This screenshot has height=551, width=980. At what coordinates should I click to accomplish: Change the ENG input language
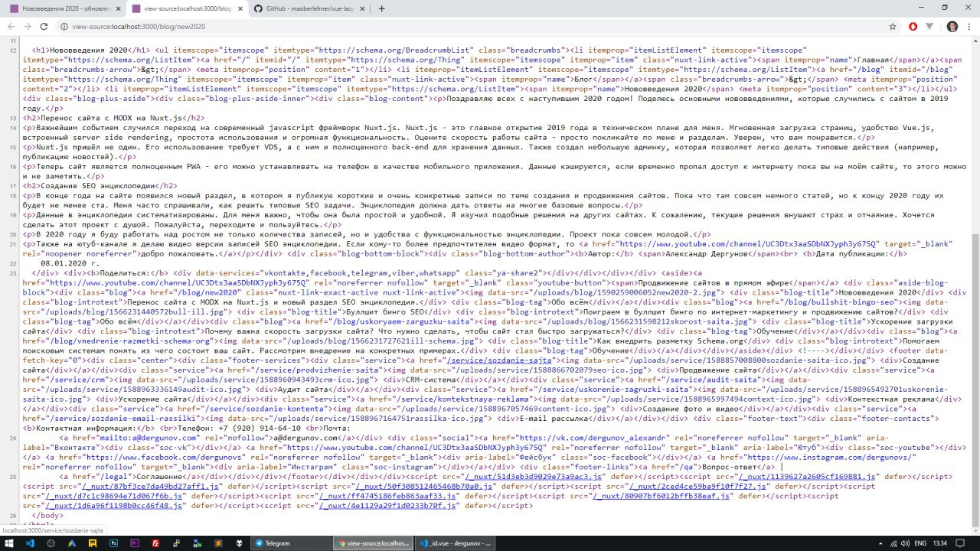pos(920,543)
